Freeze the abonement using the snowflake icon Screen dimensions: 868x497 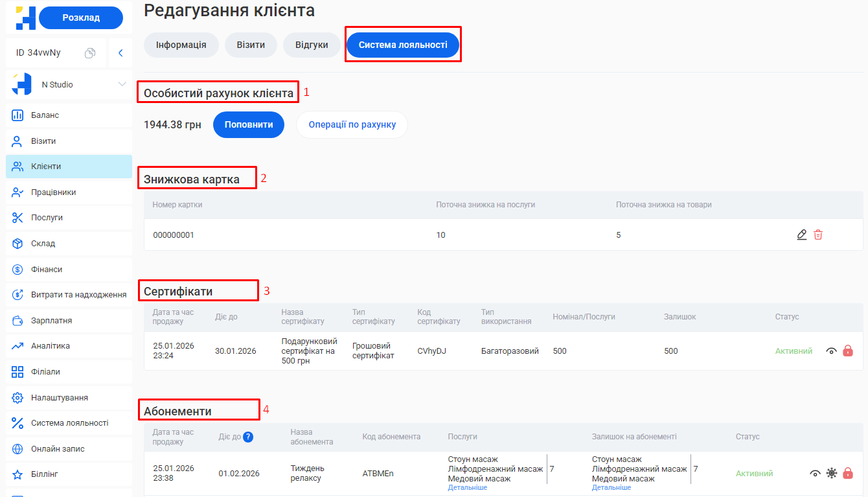tap(832, 473)
